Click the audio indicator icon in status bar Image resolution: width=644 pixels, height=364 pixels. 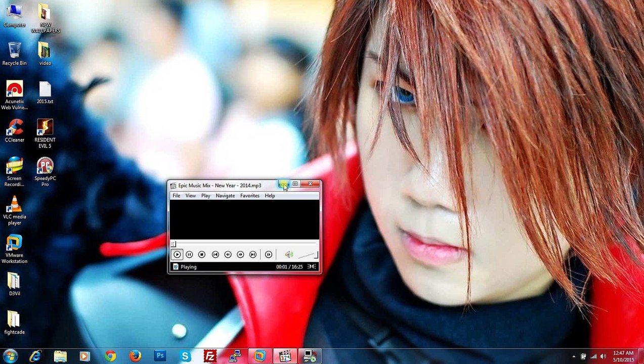[312, 267]
